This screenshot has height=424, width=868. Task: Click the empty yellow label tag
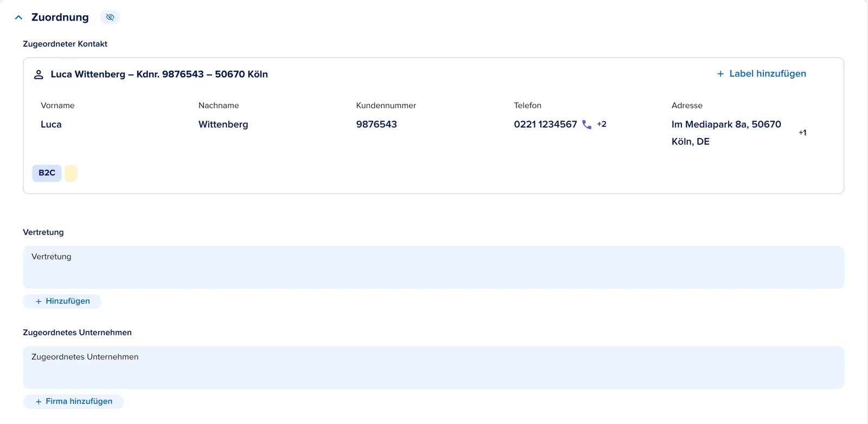[71, 173]
